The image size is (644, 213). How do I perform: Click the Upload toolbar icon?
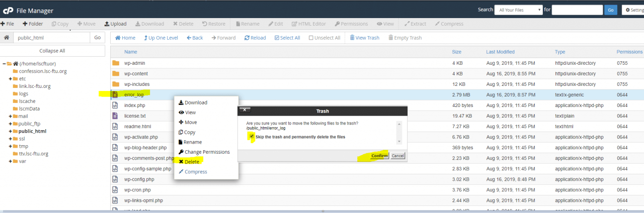coord(107,24)
